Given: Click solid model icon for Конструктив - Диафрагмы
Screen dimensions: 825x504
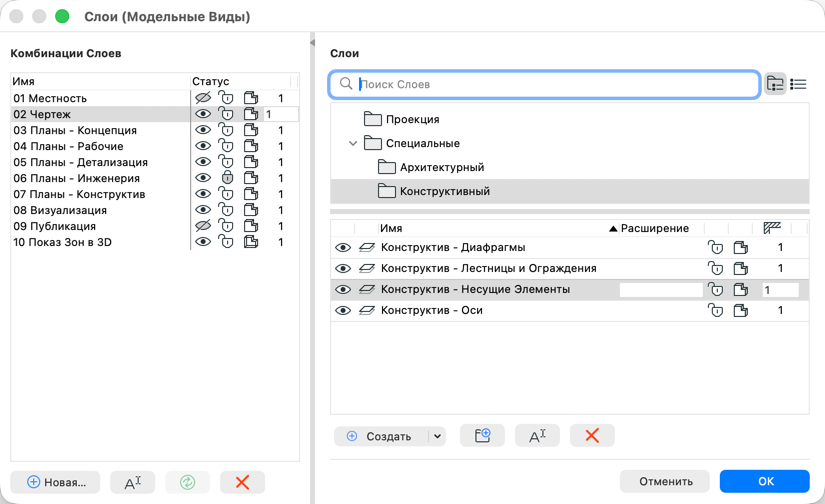Looking at the screenshot, I should [x=740, y=247].
